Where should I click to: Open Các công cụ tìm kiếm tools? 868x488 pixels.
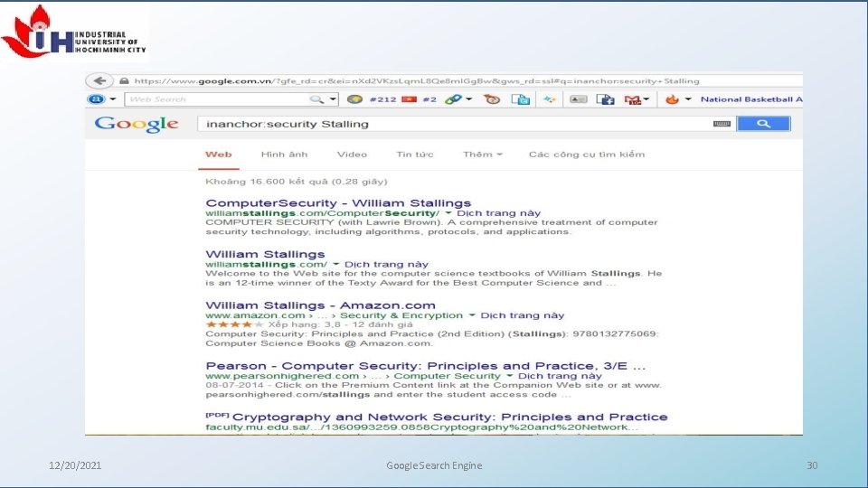(587, 155)
